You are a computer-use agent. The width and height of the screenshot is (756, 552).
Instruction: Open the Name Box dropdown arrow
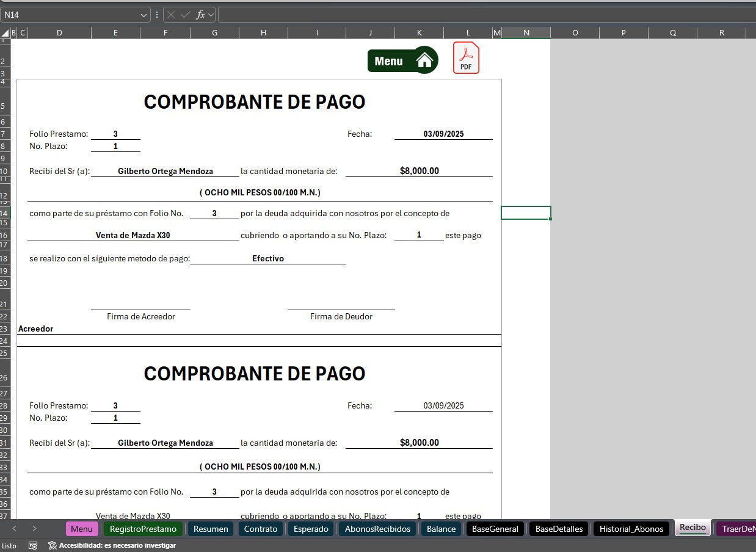click(x=144, y=15)
